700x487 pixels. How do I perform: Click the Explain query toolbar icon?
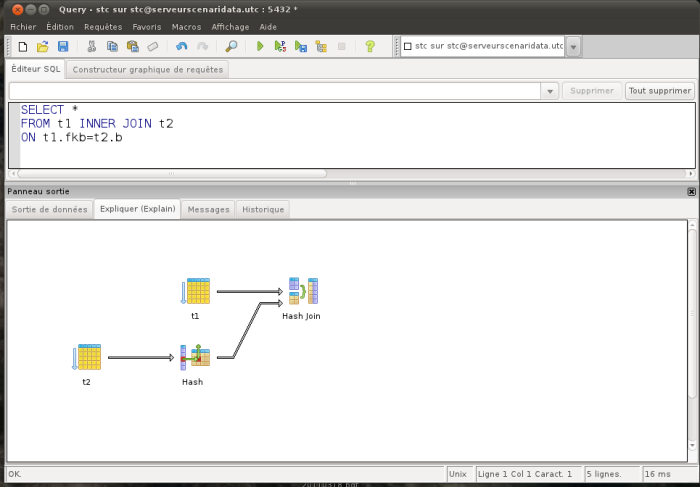click(x=321, y=46)
